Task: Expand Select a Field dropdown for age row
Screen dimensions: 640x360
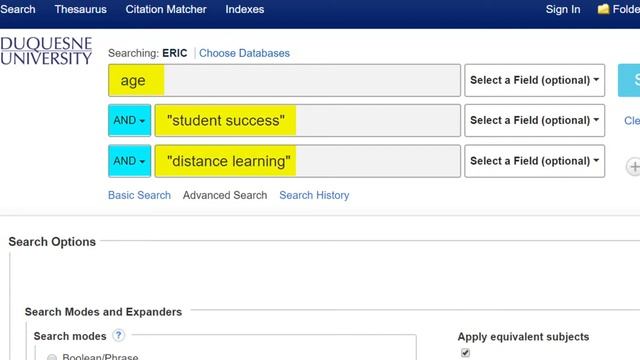Action: point(534,80)
